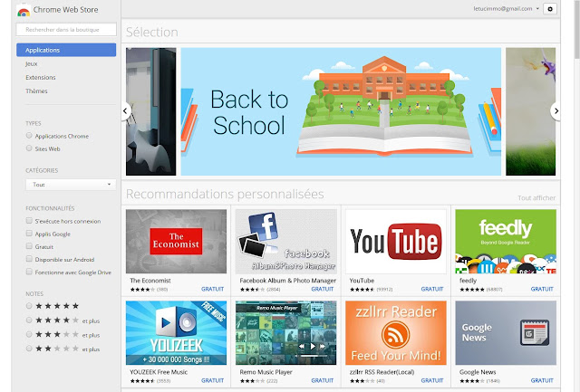Show next carousel banner arrow
Viewport: 580px width, 392px height.
tap(556, 110)
